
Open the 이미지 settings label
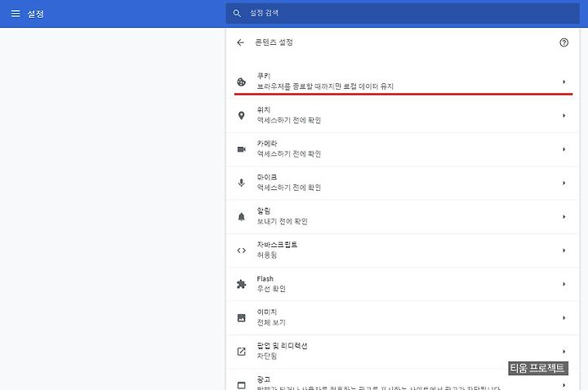coord(266,312)
